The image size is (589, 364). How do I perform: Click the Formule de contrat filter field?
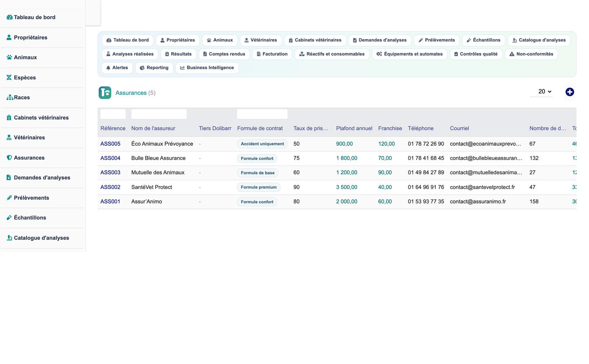[262, 114]
